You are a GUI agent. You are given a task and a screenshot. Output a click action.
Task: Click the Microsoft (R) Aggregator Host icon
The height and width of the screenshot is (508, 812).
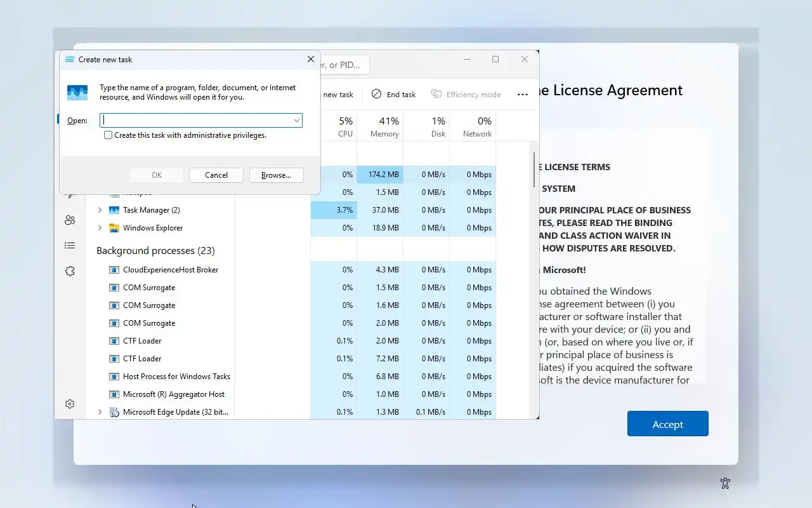point(114,394)
